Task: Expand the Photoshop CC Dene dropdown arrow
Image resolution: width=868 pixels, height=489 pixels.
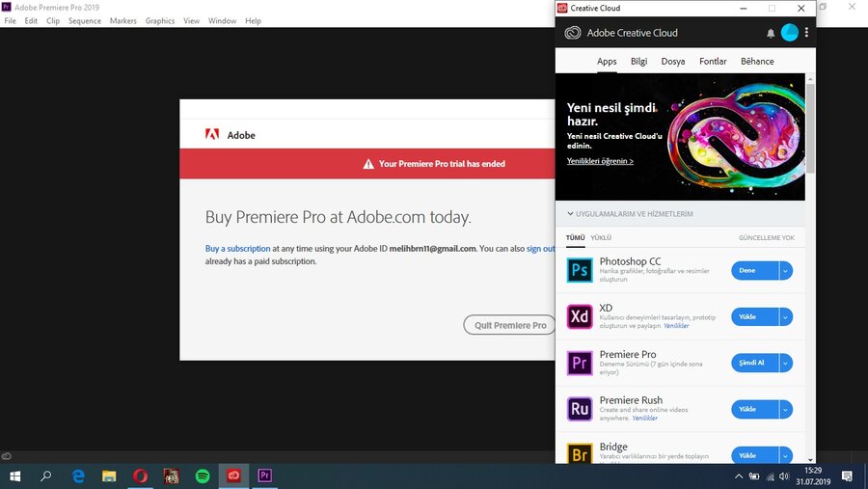Action: click(785, 271)
